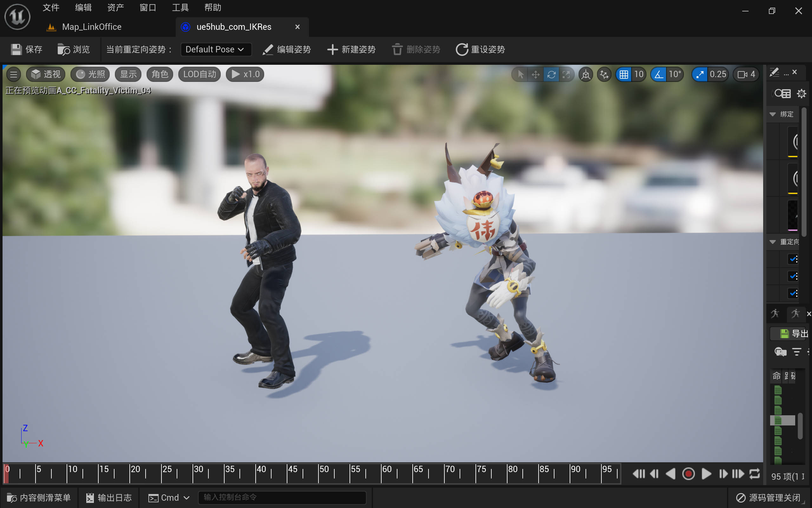Play the animation in reverse
Viewport: 812px width, 508px height.
671,474
